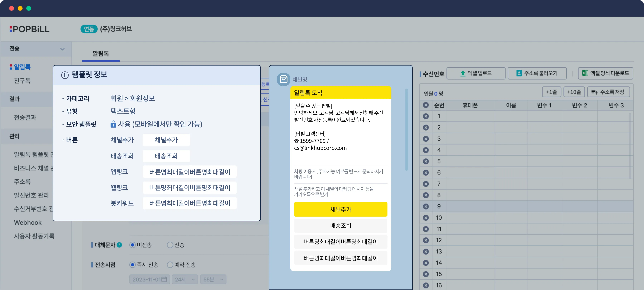Click the POPBiLL logo
The height and width of the screenshot is (290, 644).
[30, 29]
